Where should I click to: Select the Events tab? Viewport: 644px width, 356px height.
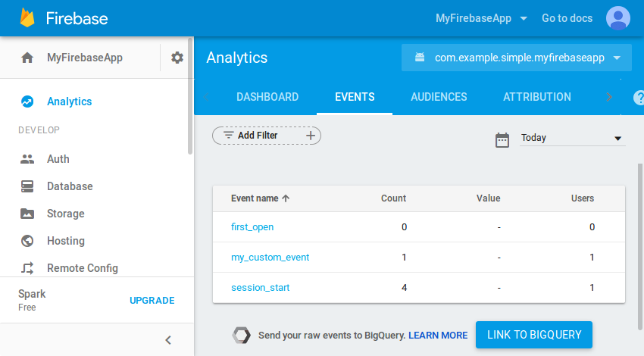355,97
